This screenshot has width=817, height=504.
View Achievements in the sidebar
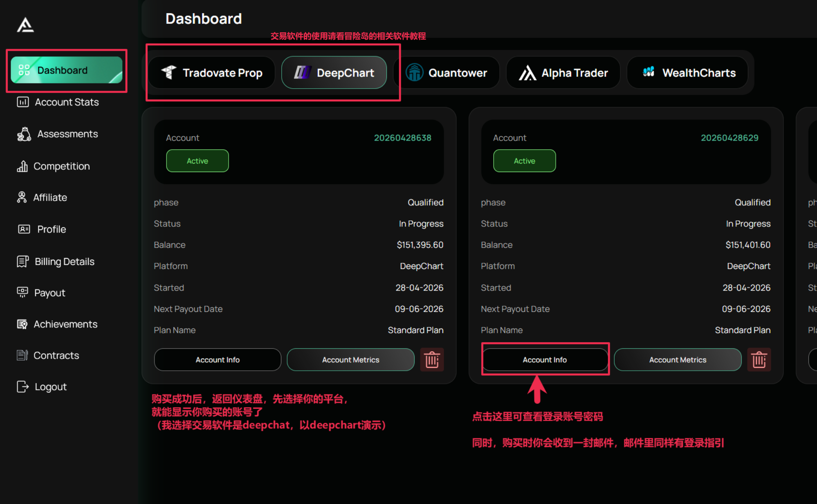(x=57, y=324)
